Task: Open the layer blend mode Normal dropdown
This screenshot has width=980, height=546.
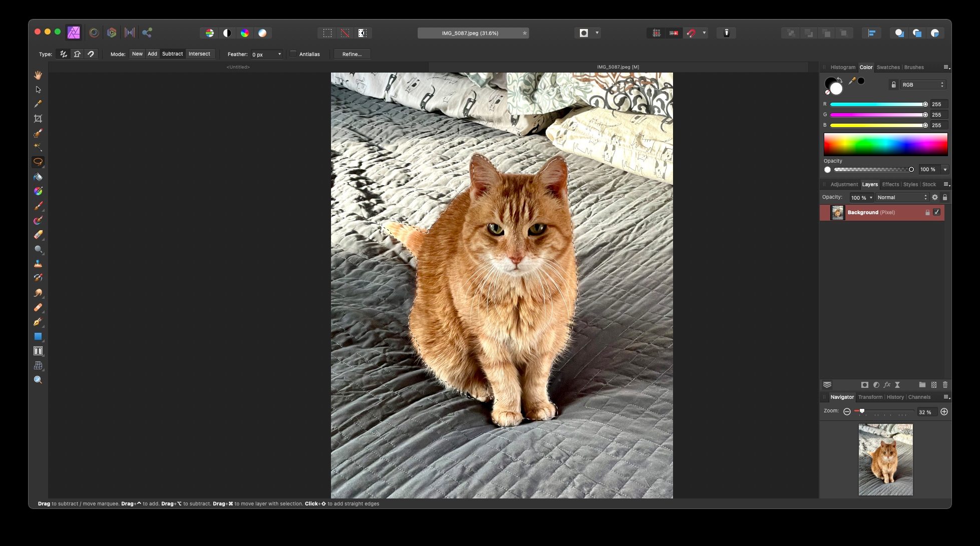Action: coord(902,197)
